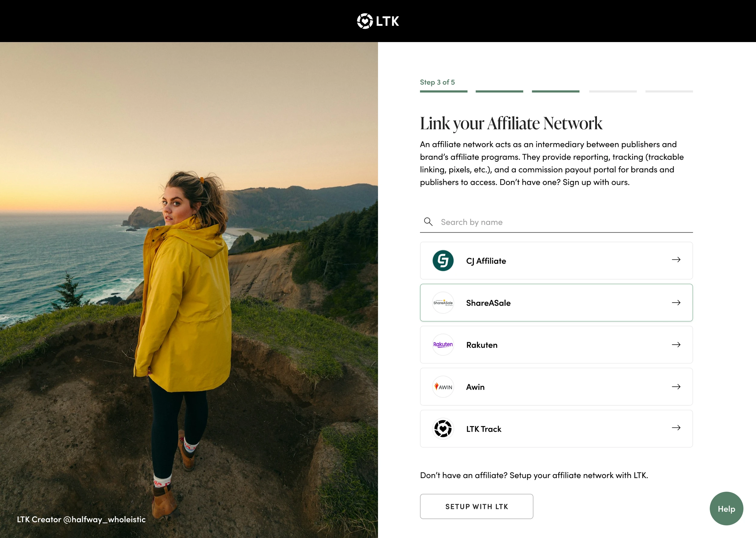Click the arrow on CJ Affiliate row
Screen dimensions: 756x538
[x=676, y=260]
